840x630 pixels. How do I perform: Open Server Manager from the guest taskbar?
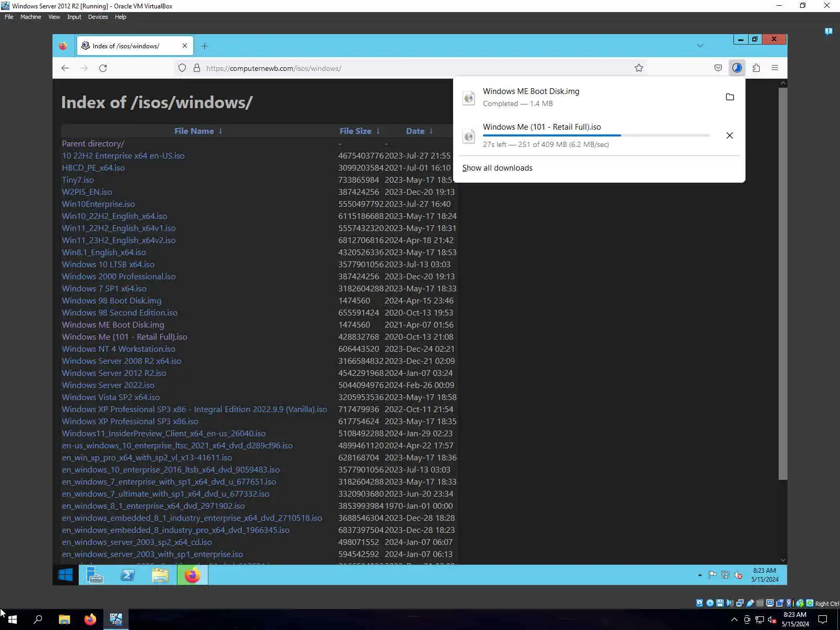[94, 575]
